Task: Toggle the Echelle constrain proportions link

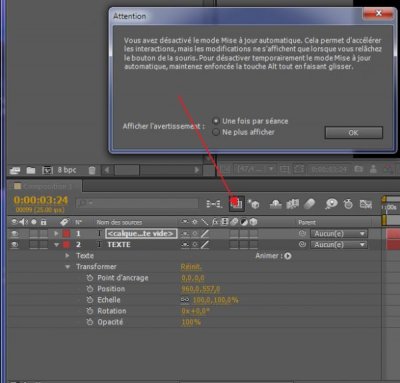Action: pyautogui.click(x=185, y=300)
